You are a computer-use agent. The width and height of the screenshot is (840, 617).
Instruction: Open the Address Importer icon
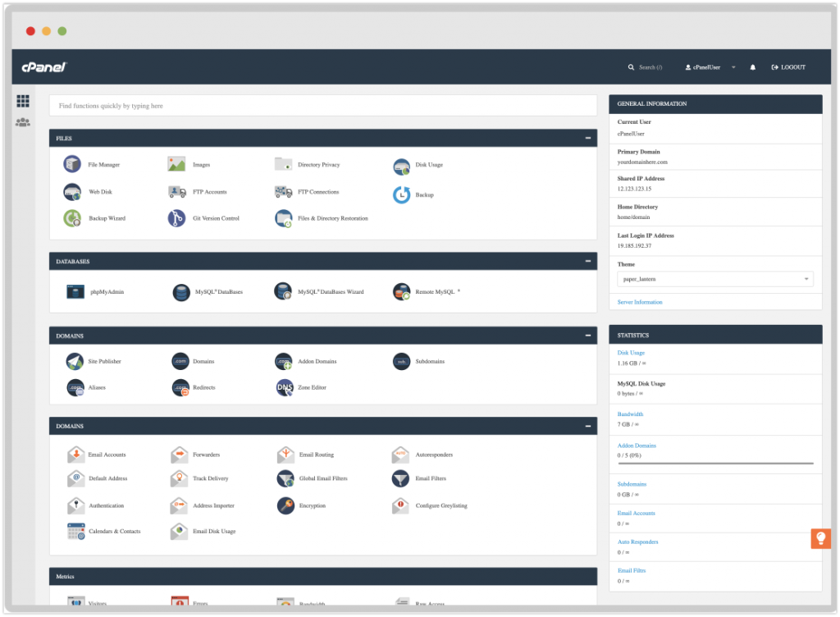tap(179, 505)
